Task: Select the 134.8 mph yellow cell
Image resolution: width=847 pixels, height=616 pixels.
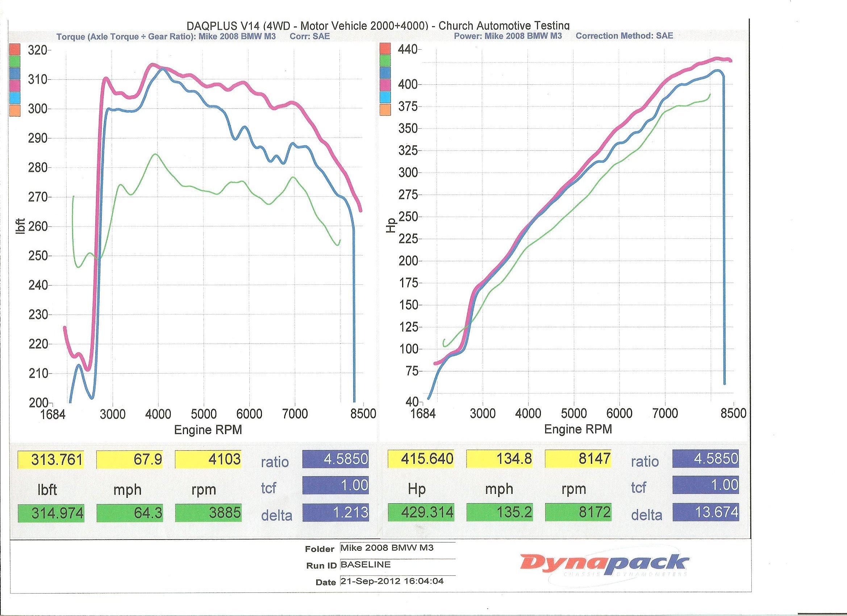Action: (500, 459)
